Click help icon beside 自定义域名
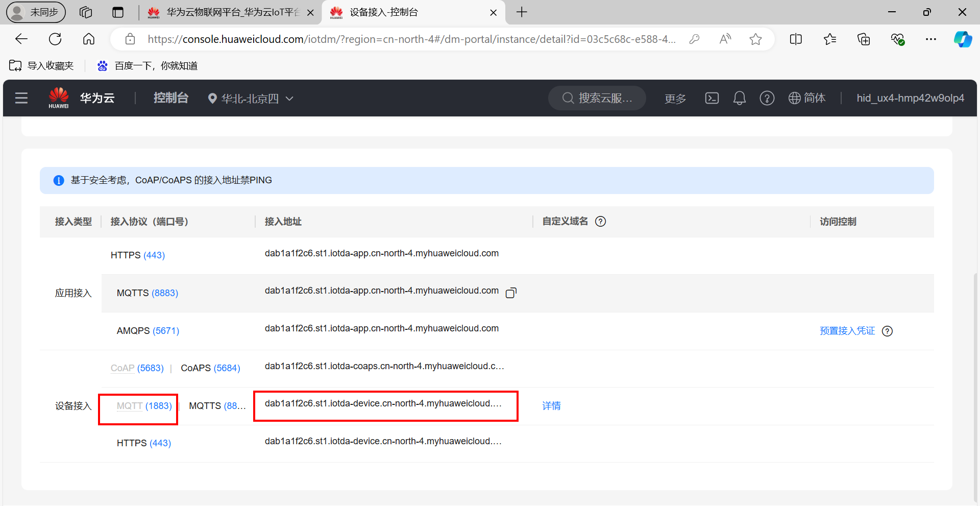 tap(601, 222)
